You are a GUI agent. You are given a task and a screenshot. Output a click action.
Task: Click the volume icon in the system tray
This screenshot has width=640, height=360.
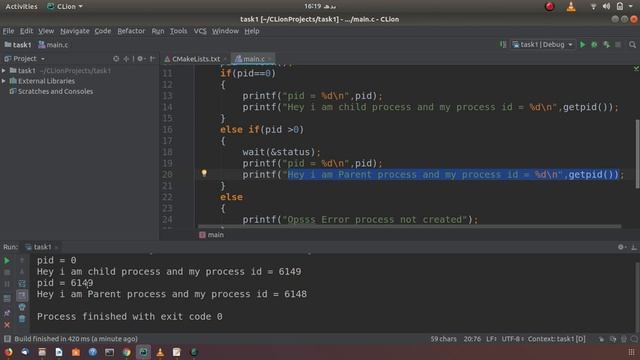tap(606, 7)
